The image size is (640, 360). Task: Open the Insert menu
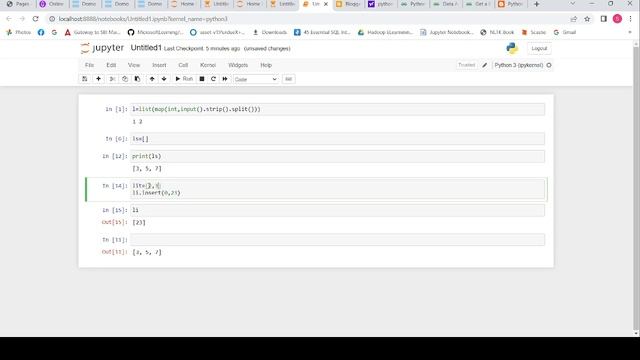click(x=159, y=65)
